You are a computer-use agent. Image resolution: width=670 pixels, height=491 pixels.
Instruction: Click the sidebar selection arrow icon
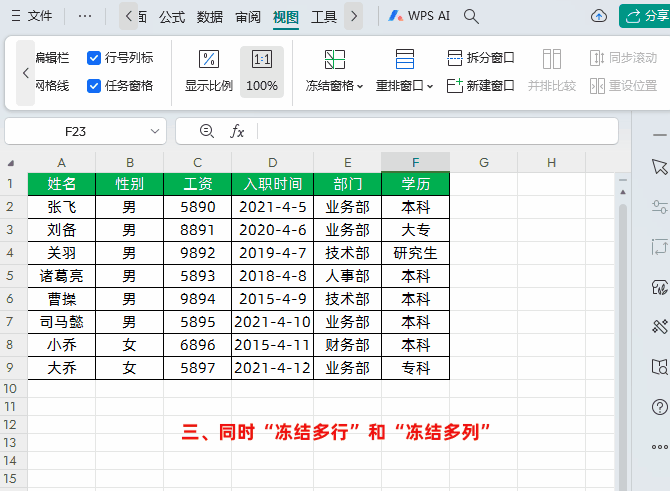pyautogui.click(x=659, y=167)
